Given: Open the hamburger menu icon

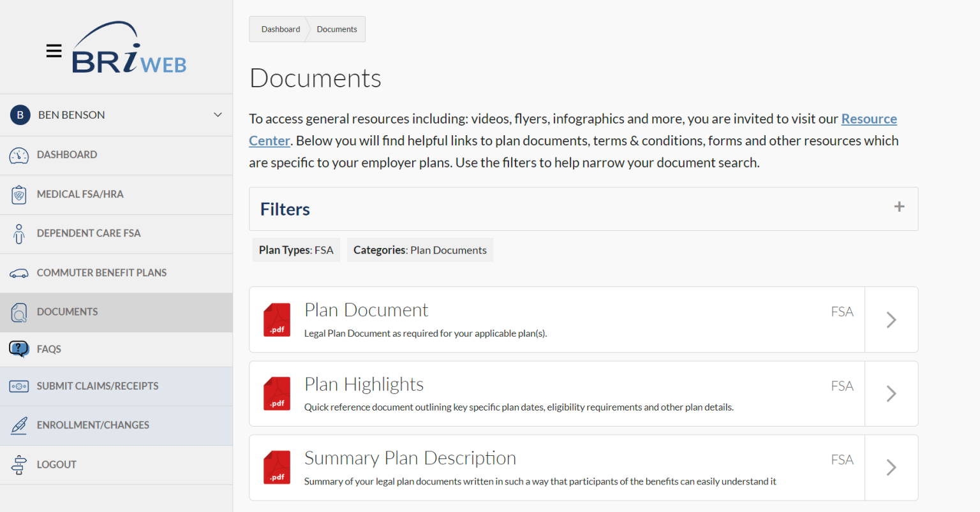Looking at the screenshot, I should (x=54, y=50).
